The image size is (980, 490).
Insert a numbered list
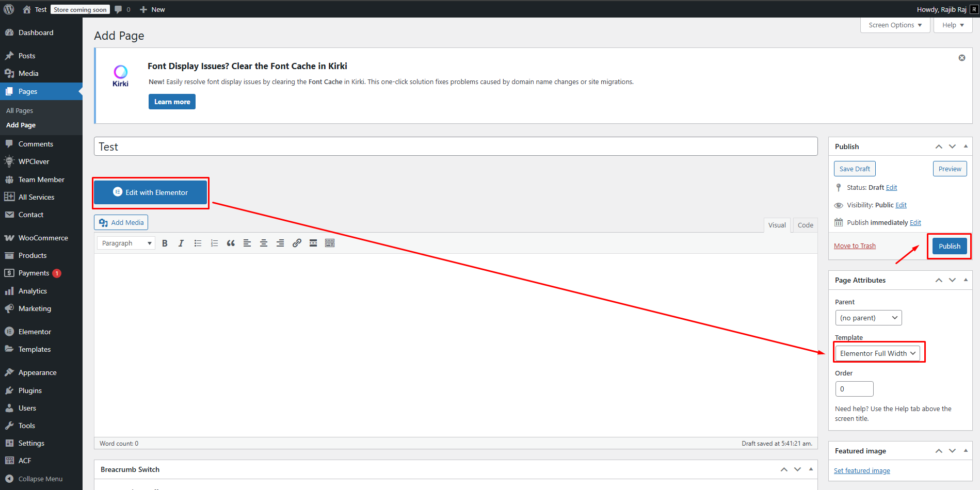click(x=214, y=243)
